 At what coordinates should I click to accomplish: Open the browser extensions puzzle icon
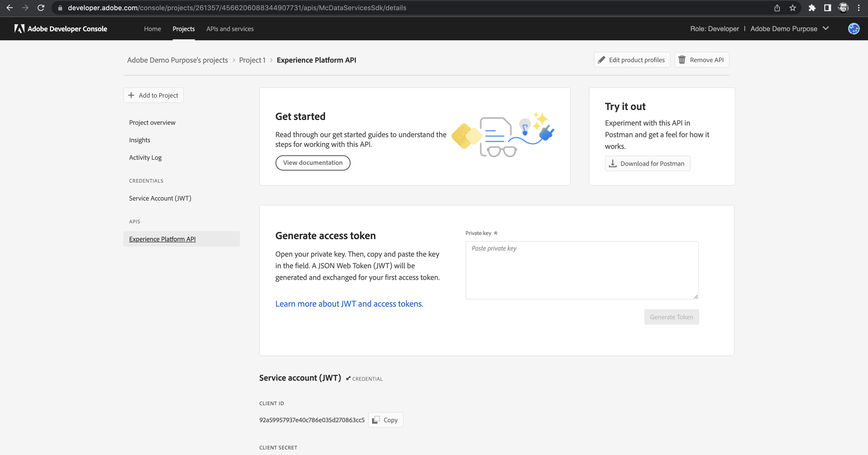812,8
